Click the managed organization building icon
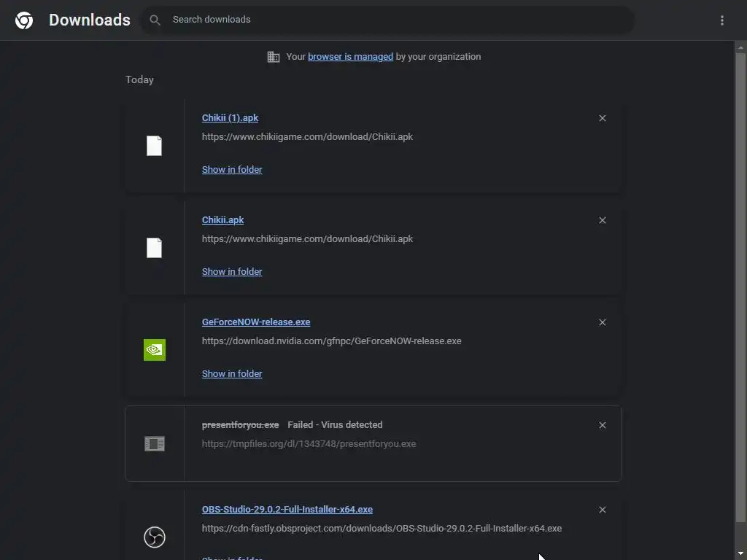Screen dimensions: 747x560 click(x=274, y=57)
